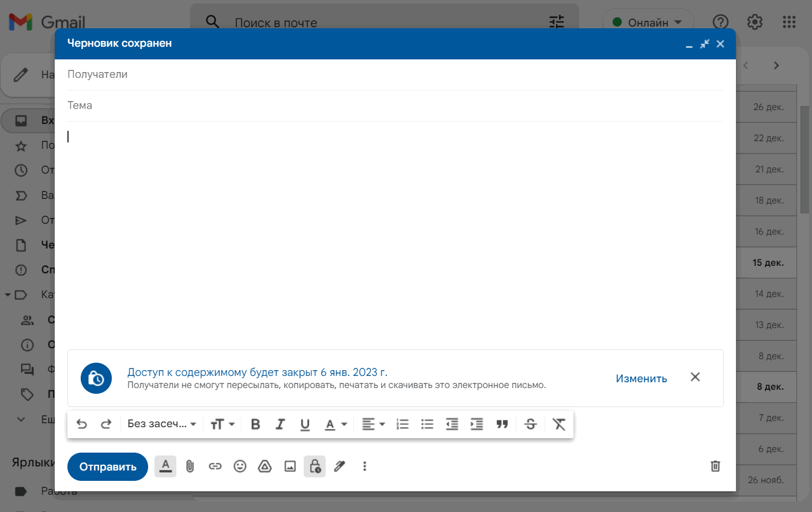The image size is (812, 512).
Task: Insert a signature with pen icon
Action: (x=340, y=466)
